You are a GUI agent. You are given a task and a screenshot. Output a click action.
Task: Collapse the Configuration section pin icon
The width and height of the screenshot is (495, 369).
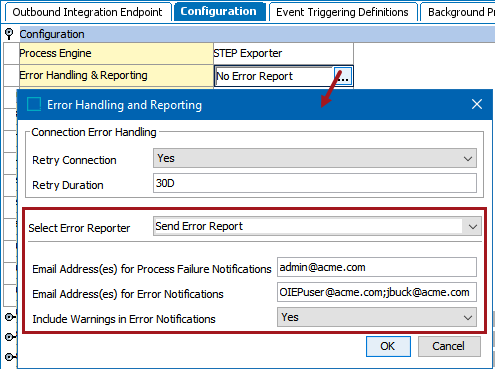point(9,34)
